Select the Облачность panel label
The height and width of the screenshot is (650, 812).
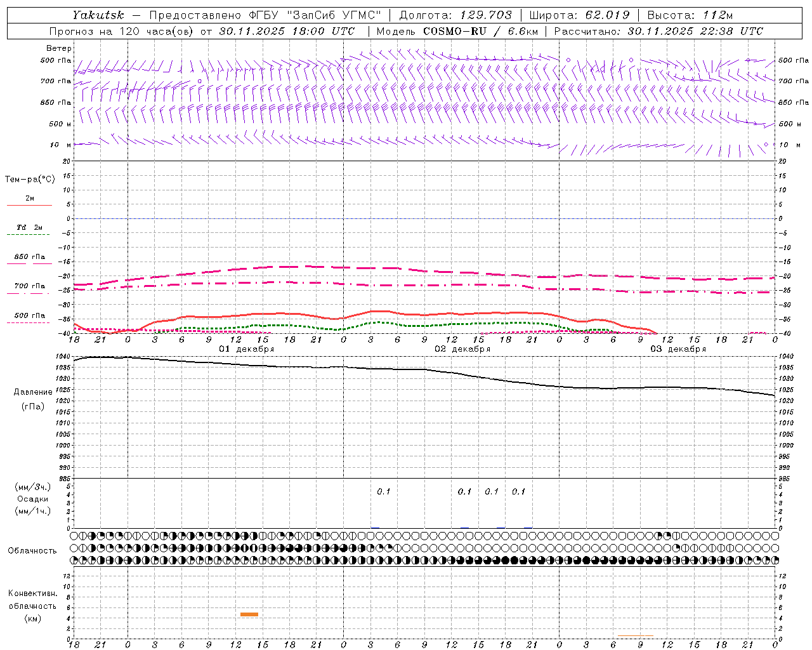[32, 551]
